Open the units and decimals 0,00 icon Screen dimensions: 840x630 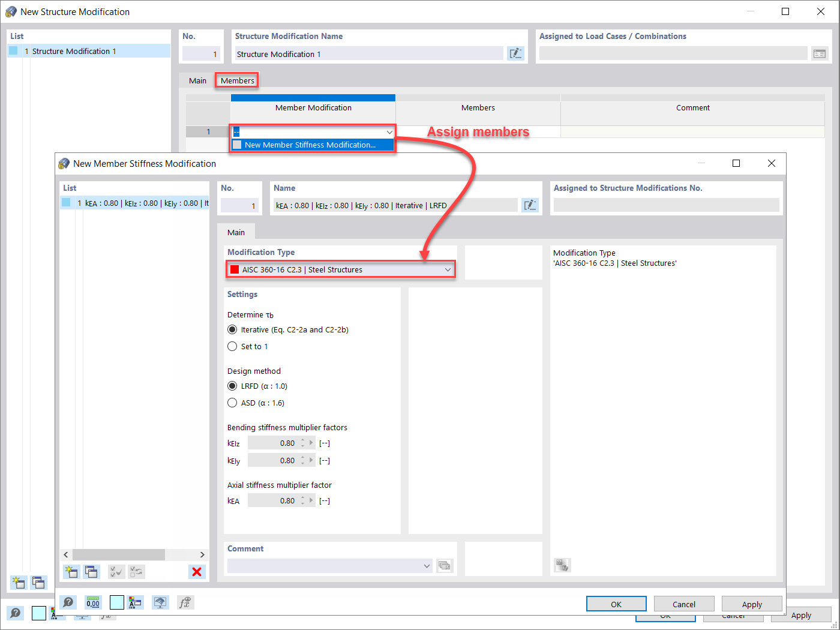[93, 602]
